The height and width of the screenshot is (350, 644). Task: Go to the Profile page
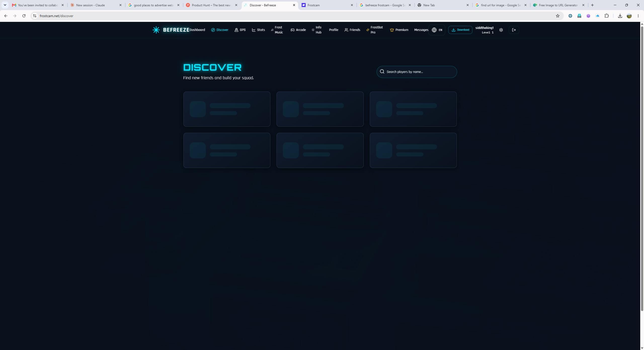(x=333, y=30)
